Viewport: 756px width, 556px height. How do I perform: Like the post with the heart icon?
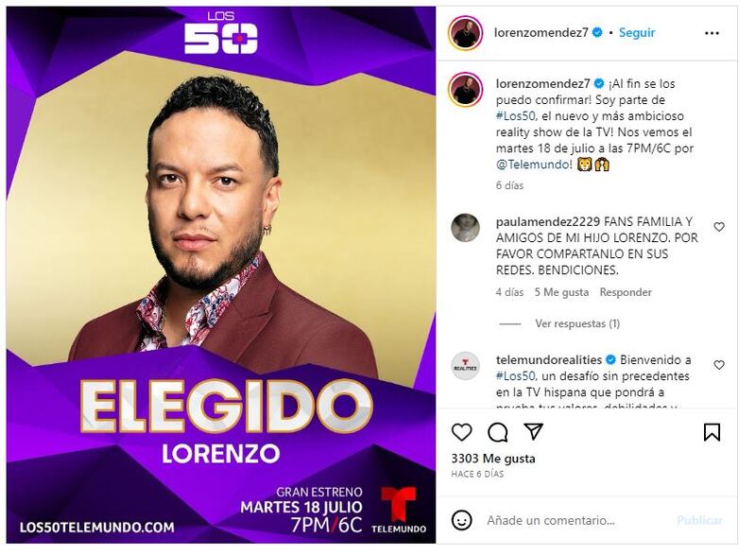461,432
